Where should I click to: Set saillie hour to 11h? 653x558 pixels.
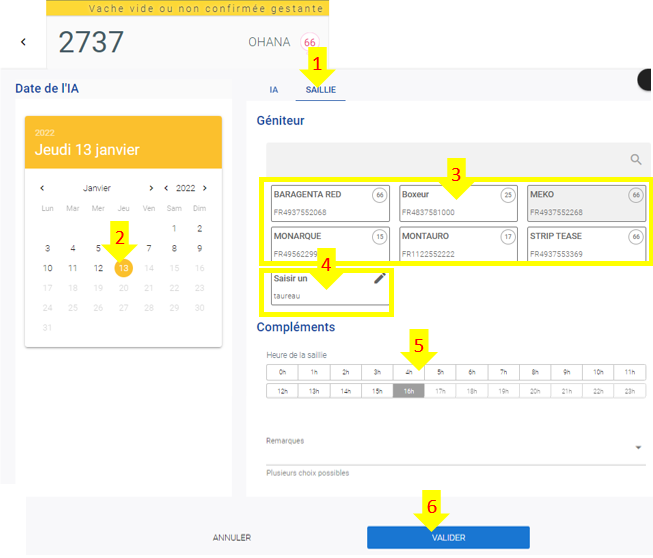point(630,372)
